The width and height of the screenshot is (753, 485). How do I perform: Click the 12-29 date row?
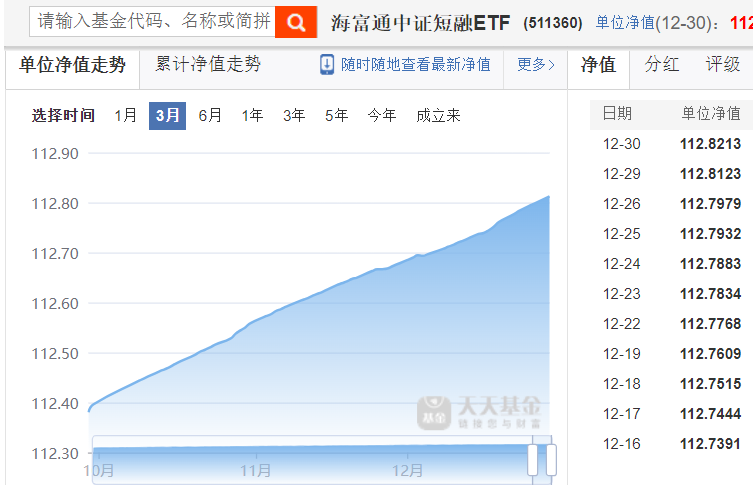click(x=622, y=174)
